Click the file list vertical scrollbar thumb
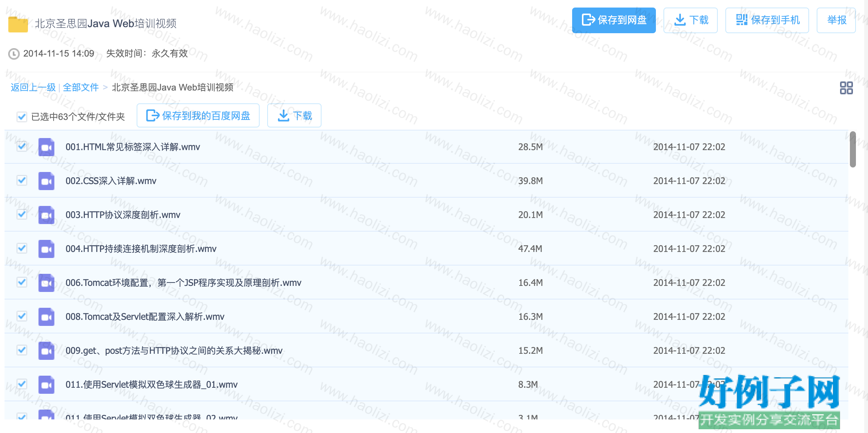Viewport: 868px width, 433px height. point(853,149)
